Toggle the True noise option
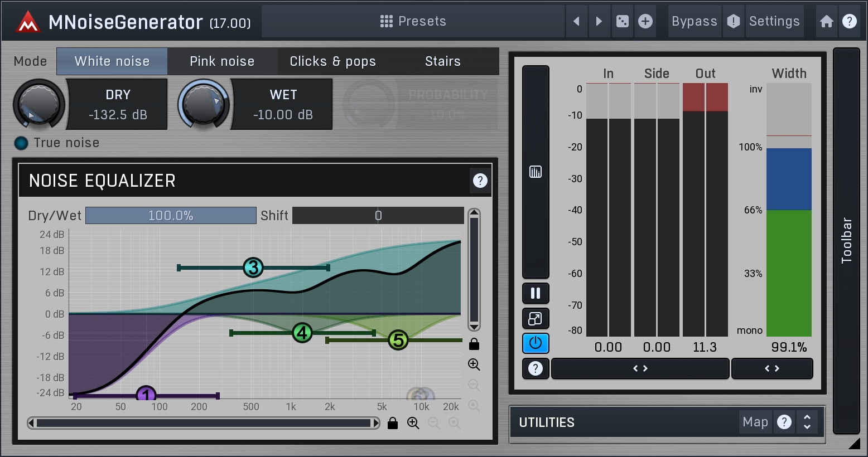The image size is (868, 457). pos(21,143)
